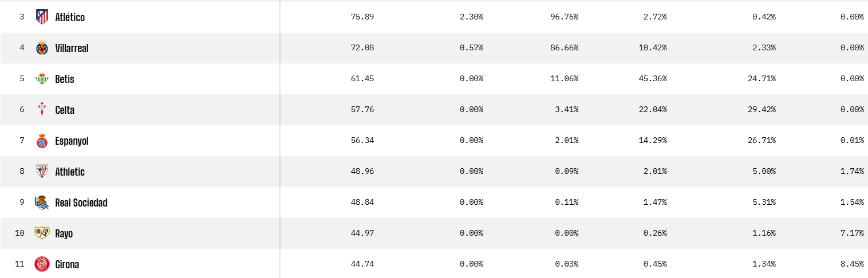
Task: Click the Real Sociedad crest icon
Action: click(42, 202)
